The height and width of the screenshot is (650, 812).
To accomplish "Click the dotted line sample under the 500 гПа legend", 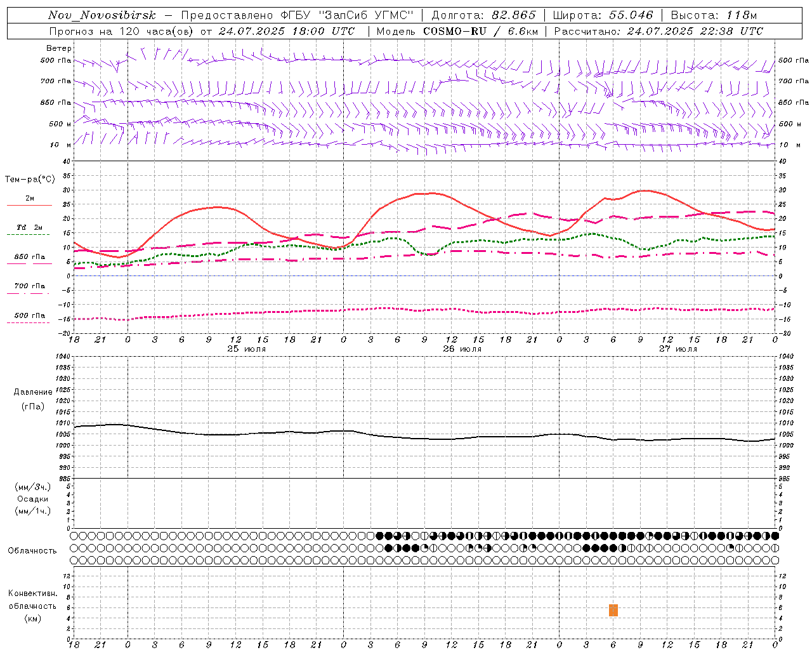I will click(x=29, y=322).
